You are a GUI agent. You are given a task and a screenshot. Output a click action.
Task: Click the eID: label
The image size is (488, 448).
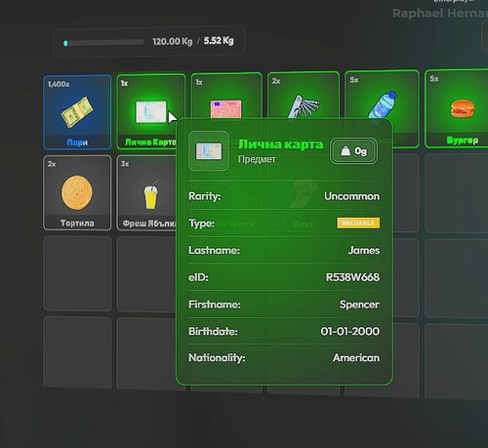(198, 277)
